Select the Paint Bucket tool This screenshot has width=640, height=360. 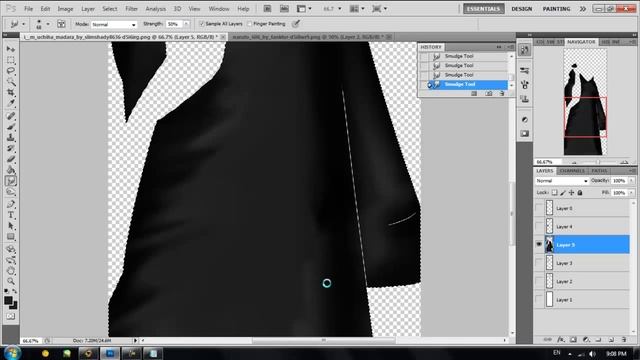coord(11,170)
